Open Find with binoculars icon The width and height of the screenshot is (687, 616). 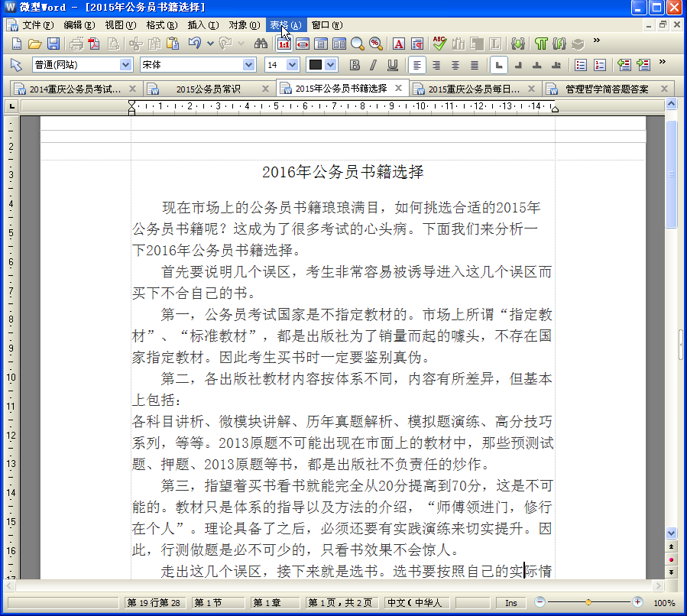coord(261,44)
